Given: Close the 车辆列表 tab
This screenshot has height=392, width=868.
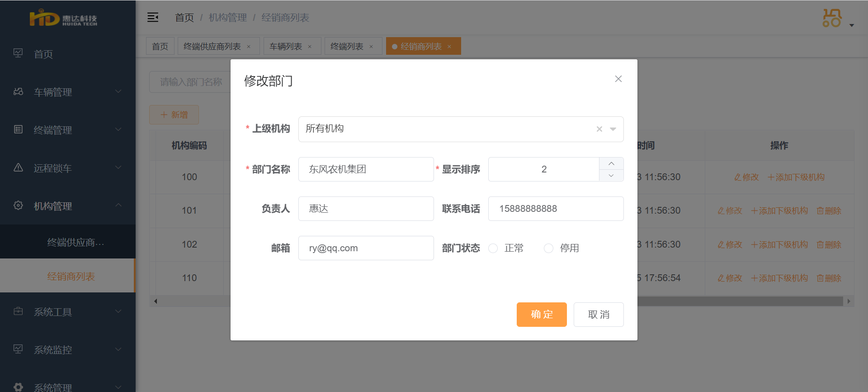Looking at the screenshot, I should [x=310, y=47].
